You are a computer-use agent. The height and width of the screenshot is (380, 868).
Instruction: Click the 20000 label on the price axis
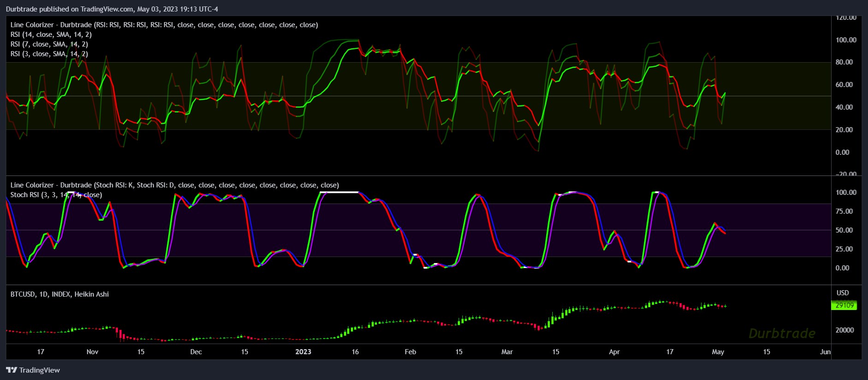(x=845, y=330)
